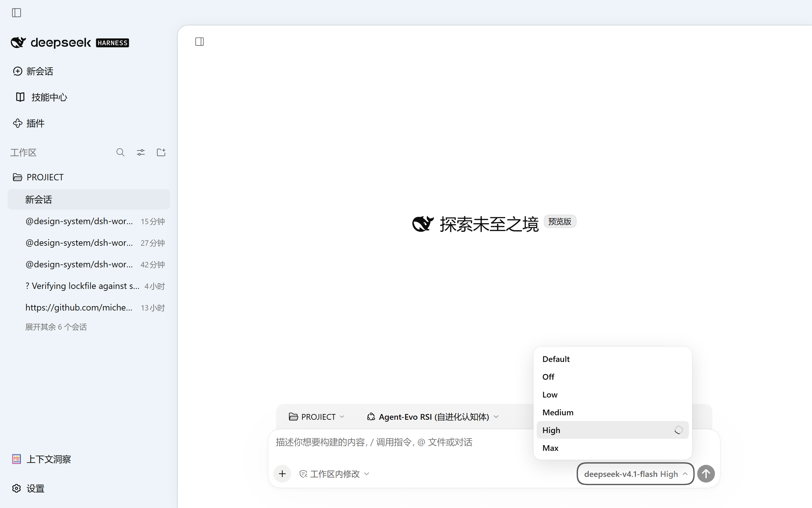812x508 pixels.
Task: Open the PROJIECT folder dropdown above input
Action: (x=317, y=417)
